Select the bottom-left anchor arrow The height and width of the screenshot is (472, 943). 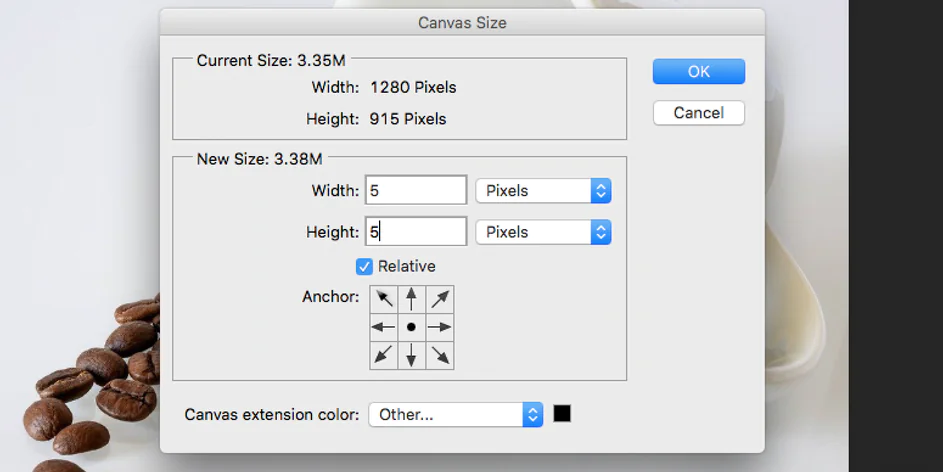point(384,355)
